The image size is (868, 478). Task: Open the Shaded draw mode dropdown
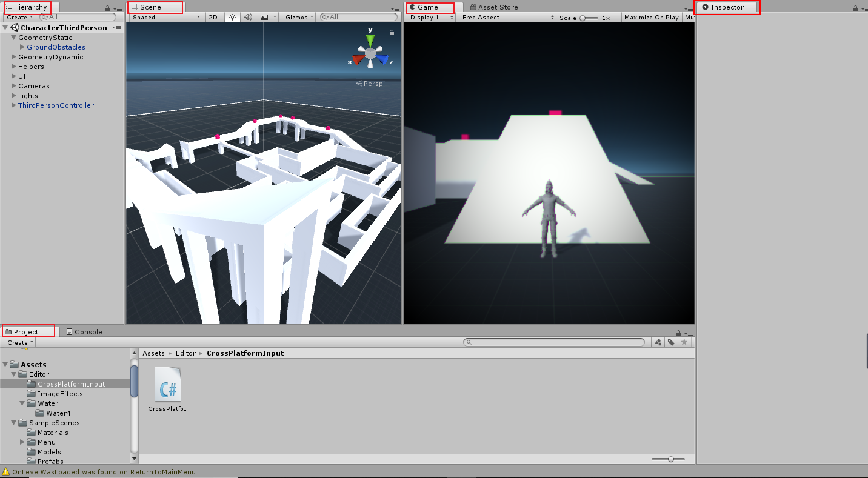pos(164,17)
